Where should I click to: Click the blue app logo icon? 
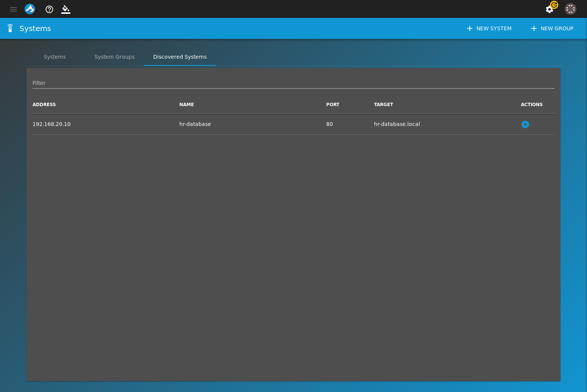tap(30, 9)
